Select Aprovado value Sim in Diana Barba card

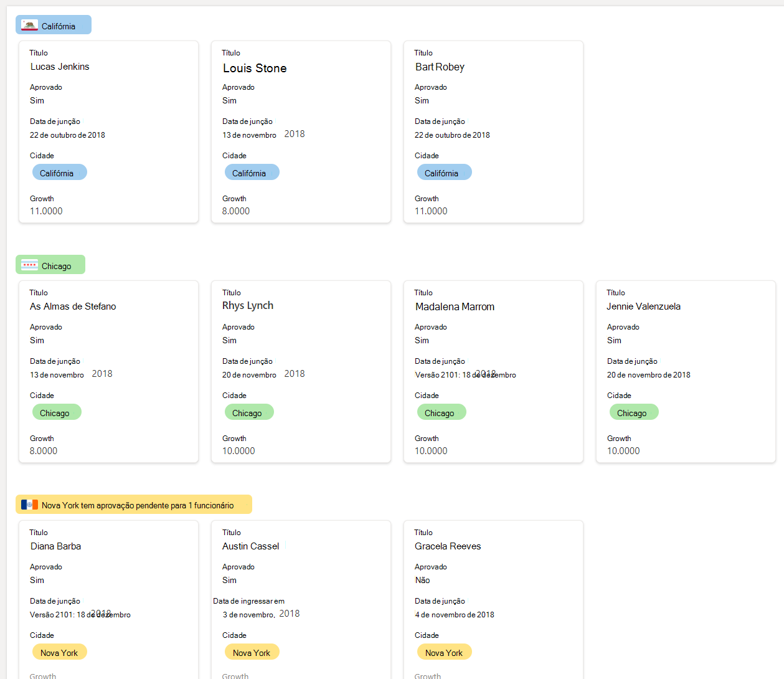point(37,581)
